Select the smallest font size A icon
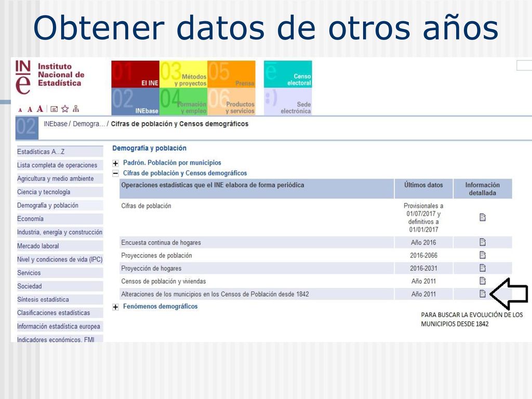This screenshot has height=399, width=532. click(20, 110)
